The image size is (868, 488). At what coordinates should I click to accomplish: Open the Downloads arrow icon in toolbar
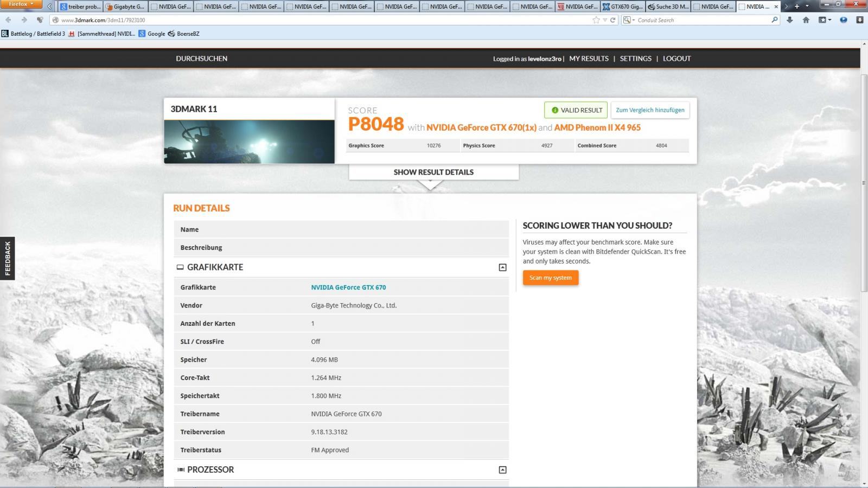[x=790, y=20]
